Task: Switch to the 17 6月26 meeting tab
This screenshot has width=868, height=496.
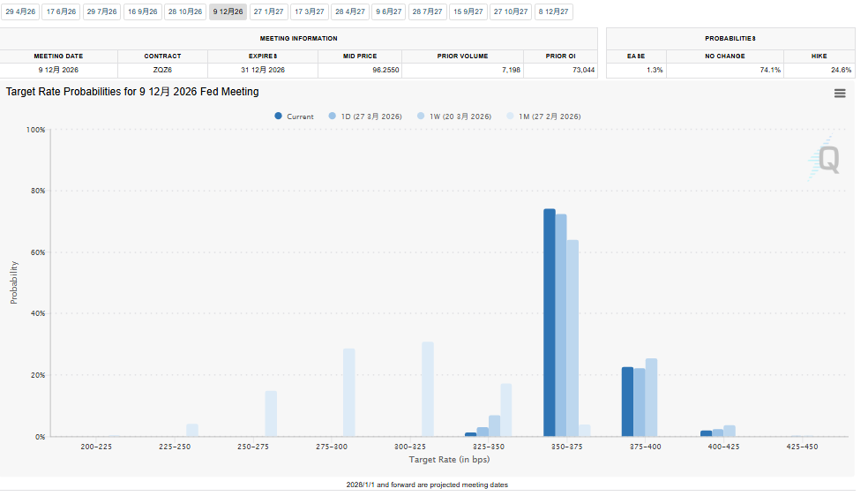Action: point(61,11)
